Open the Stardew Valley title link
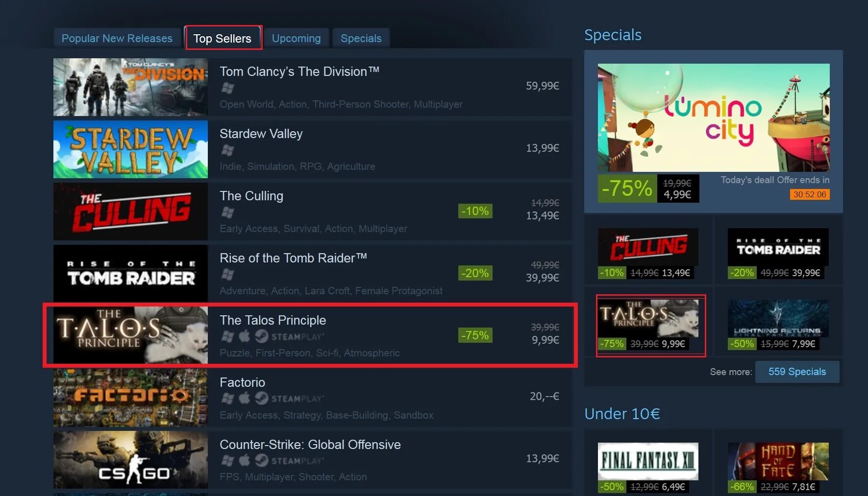The height and width of the screenshot is (496, 868). tap(261, 134)
